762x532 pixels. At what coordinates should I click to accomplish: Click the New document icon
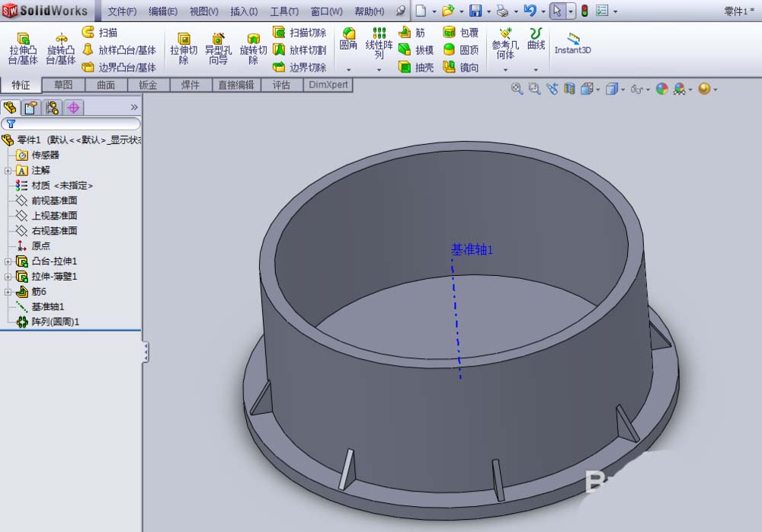click(x=421, y=11)
